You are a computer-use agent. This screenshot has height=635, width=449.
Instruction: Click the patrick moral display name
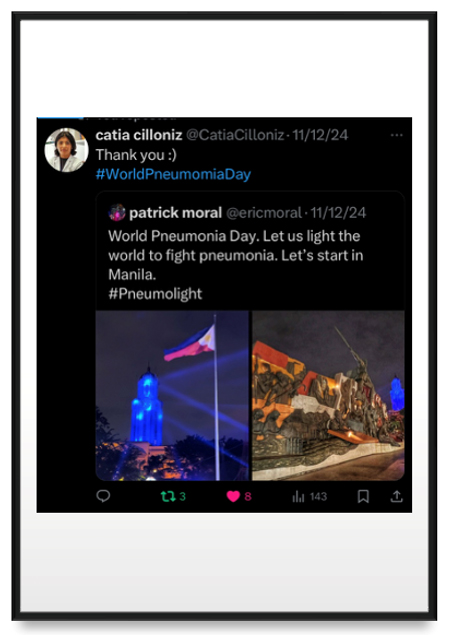(x=175, y=213)
